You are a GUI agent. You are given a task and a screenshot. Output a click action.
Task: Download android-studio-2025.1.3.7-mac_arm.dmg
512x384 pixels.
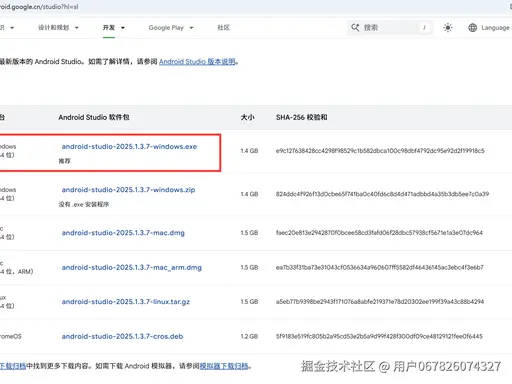point(132,267)
